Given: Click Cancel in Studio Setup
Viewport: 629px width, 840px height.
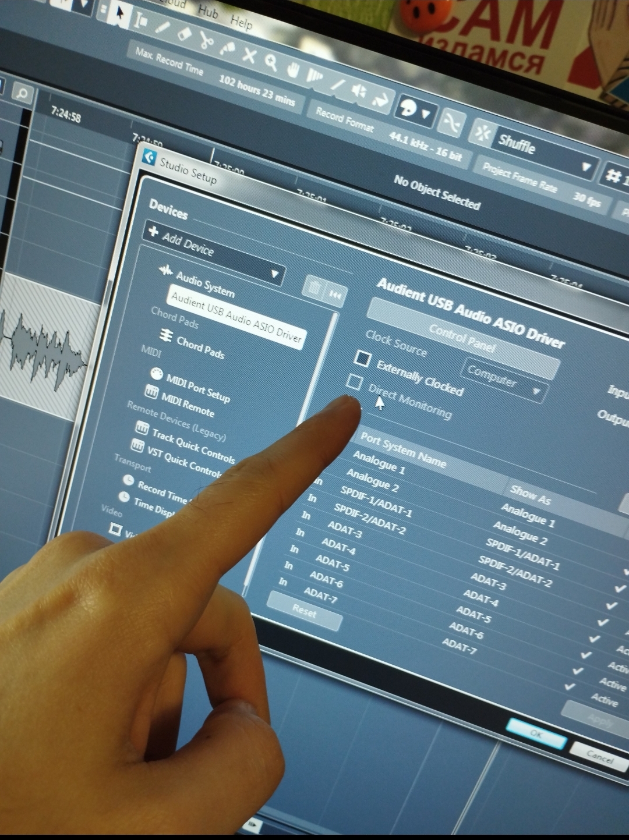Looking at the screenshot, I should (x=600, y=757).
